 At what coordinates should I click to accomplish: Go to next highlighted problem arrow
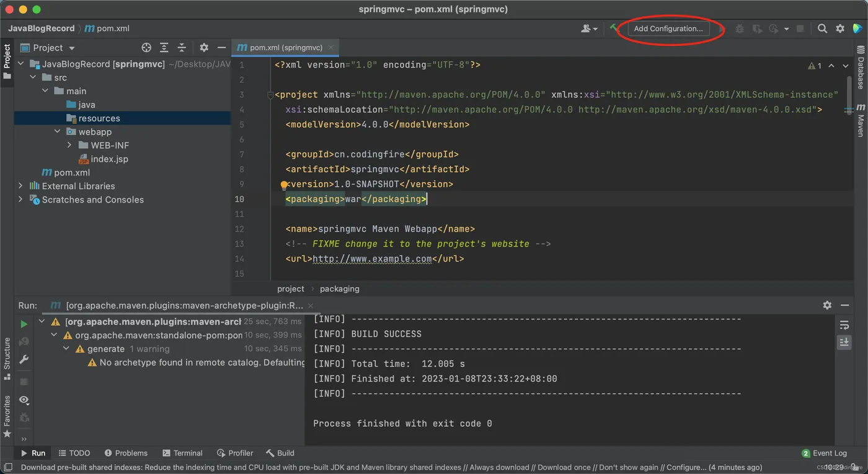846,66
